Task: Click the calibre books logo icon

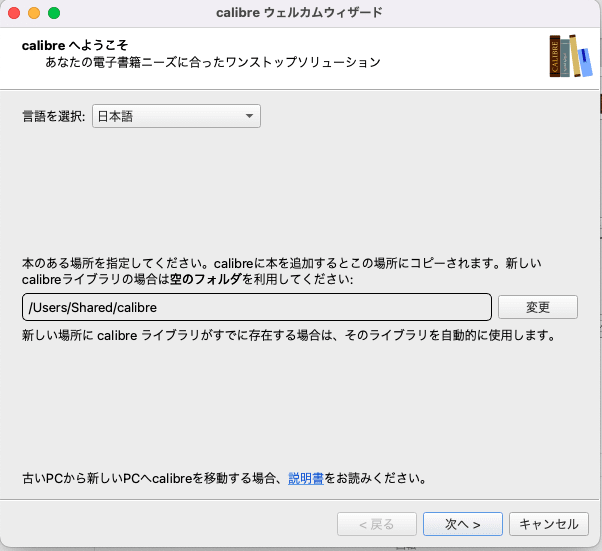Action: pos(571,56)
